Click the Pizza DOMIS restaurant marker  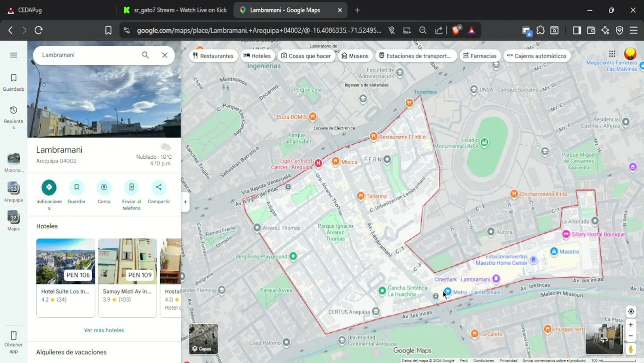pos(313,117)
